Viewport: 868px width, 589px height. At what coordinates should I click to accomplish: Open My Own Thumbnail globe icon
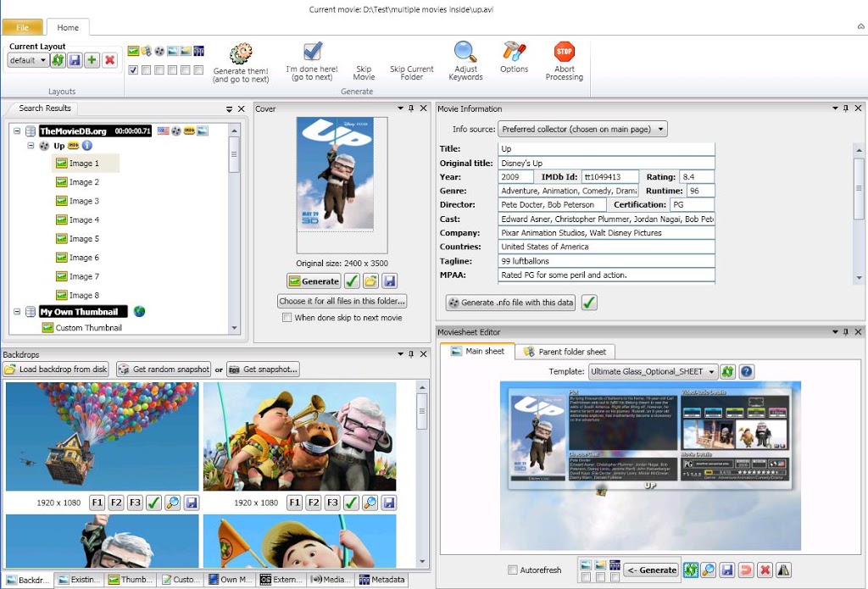140,312
